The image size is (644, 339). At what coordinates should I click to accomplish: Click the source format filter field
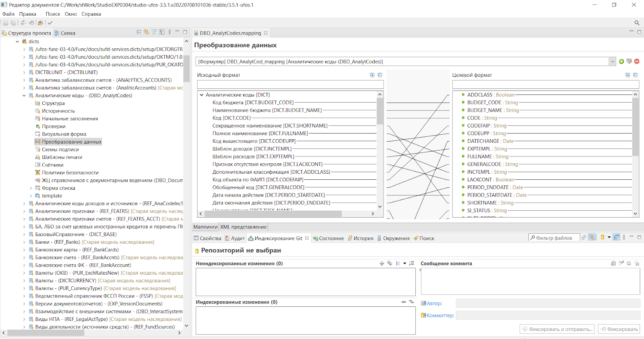click(290, 84)
